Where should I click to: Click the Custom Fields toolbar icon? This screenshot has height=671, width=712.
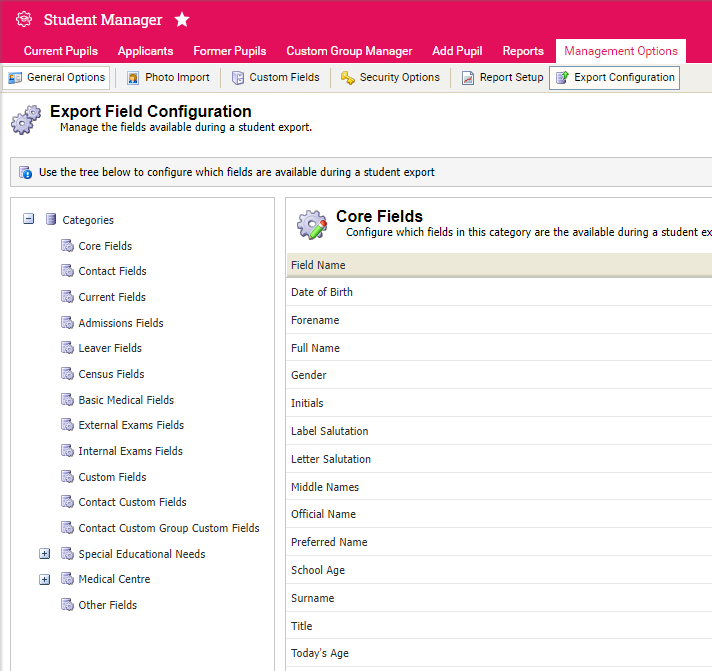pyautogui.click(x=238, y=78)
